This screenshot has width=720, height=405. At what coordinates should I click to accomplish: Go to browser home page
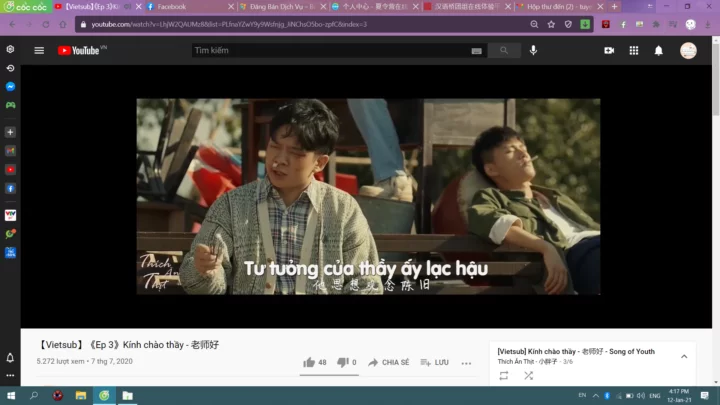(x=62, y=24)
